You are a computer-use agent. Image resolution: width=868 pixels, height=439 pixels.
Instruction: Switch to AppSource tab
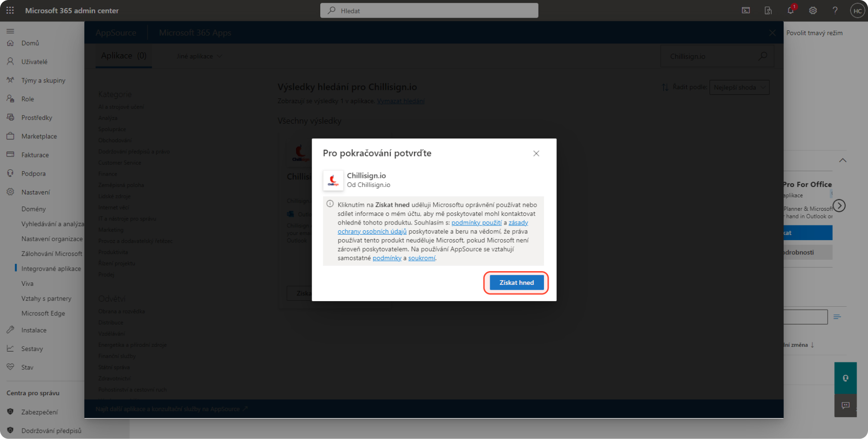116,33
